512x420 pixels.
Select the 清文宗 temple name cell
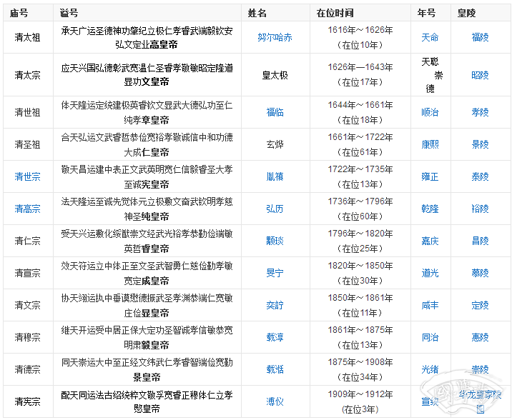[x=27, y=305]
